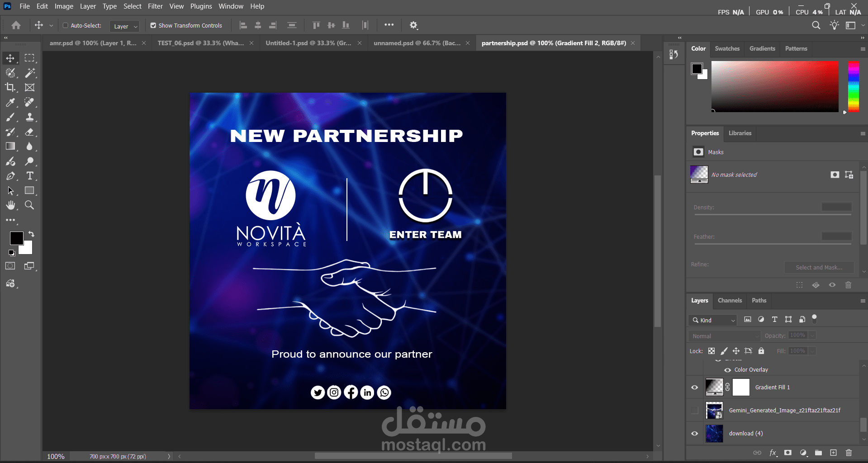Screen dimensions: 868x463
Task: Open more options ellipsis in options bar
Action: 389,25
